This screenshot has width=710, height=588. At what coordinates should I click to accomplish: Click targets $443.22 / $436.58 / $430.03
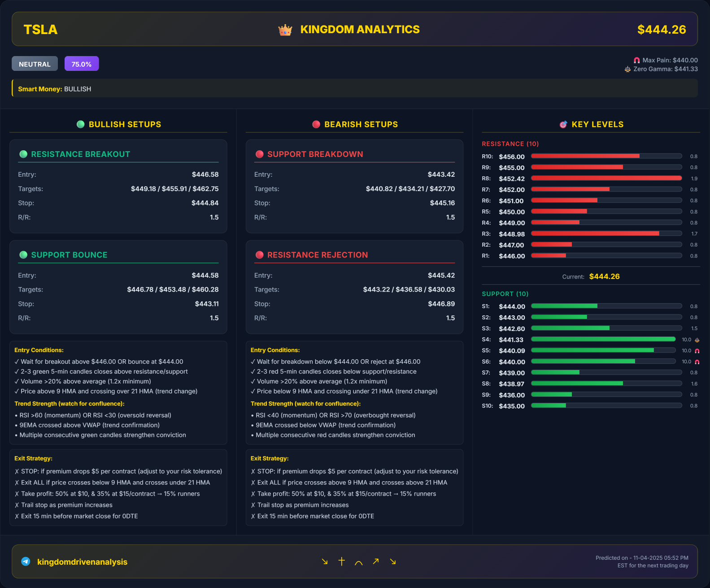[409, 290]
